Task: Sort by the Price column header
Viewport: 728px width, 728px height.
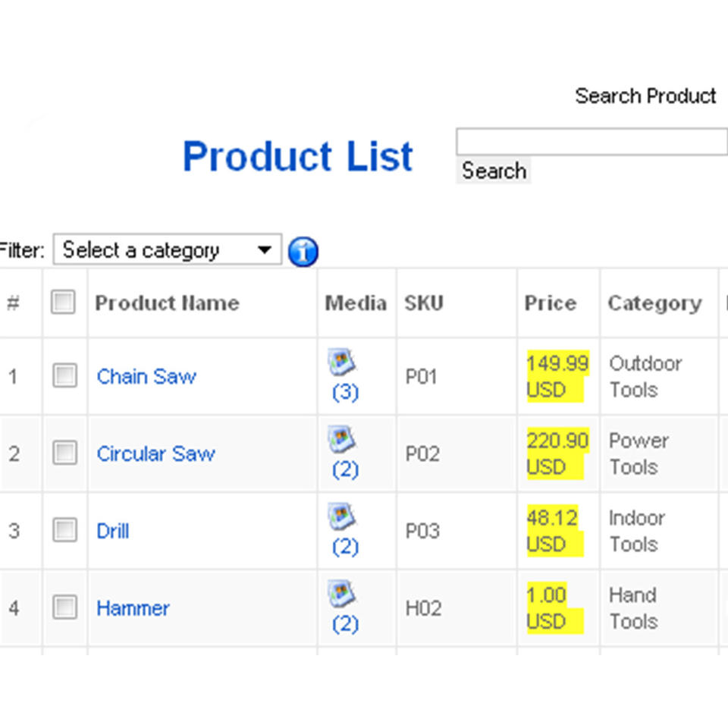Action: click(551, 303)
